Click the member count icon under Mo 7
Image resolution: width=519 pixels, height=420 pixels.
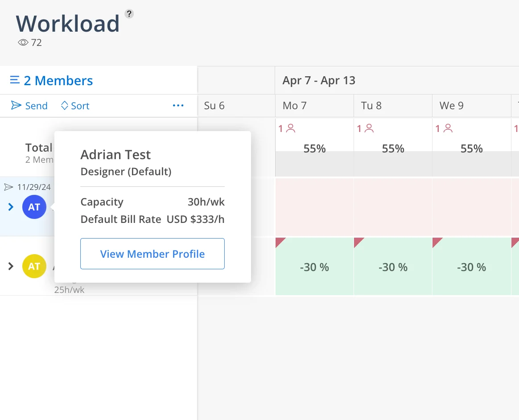tap(291, 128)
